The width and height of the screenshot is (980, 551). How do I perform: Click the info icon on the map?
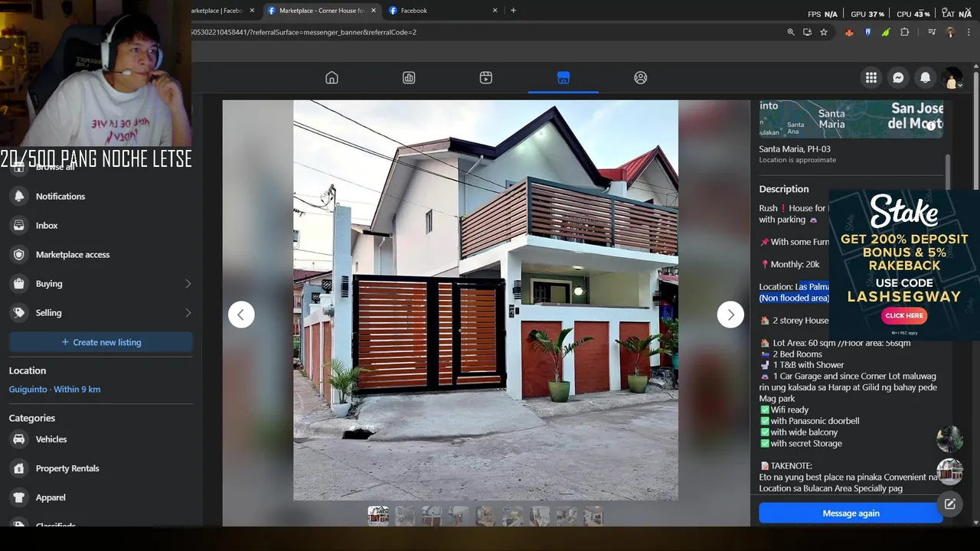pyautogui.click(x=931, y=126)
